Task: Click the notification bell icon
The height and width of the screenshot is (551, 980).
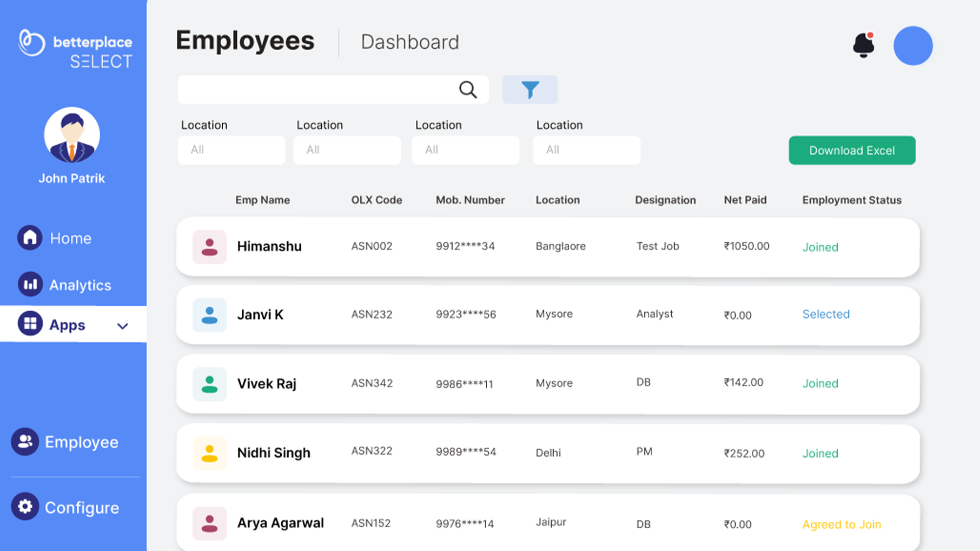Action: point(863,45)
